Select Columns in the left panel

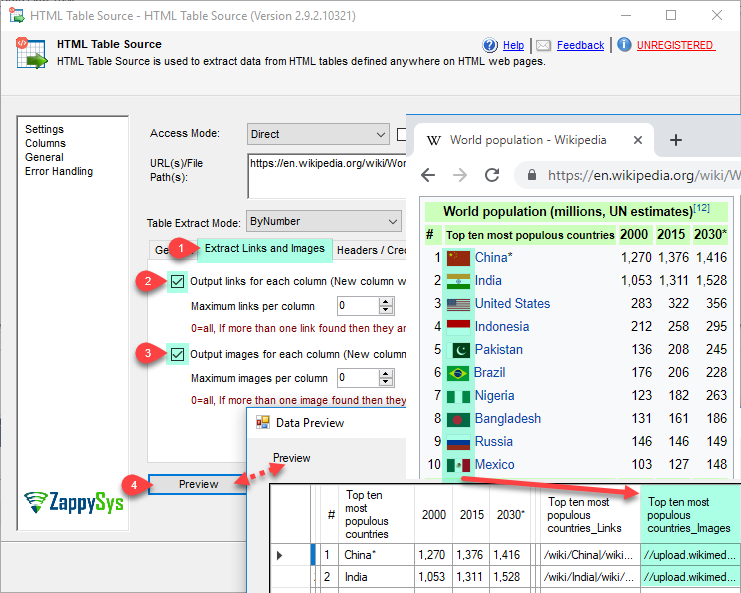tap(45, 143)
